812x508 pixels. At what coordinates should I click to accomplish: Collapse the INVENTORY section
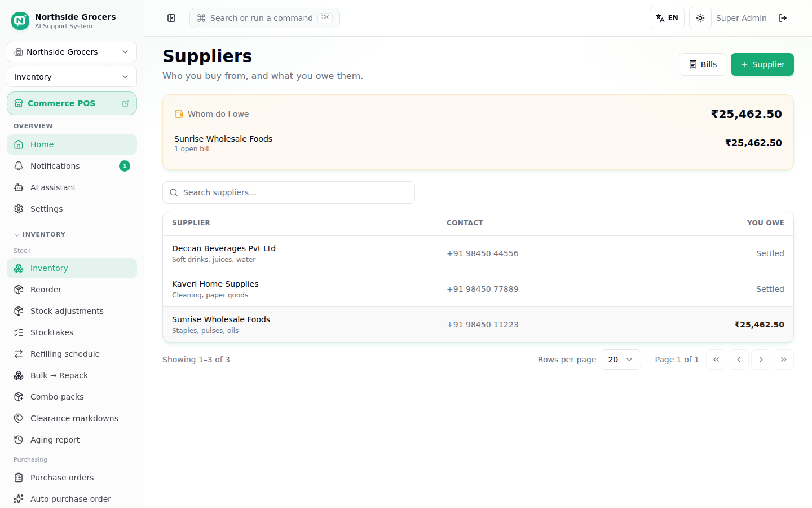39,234
